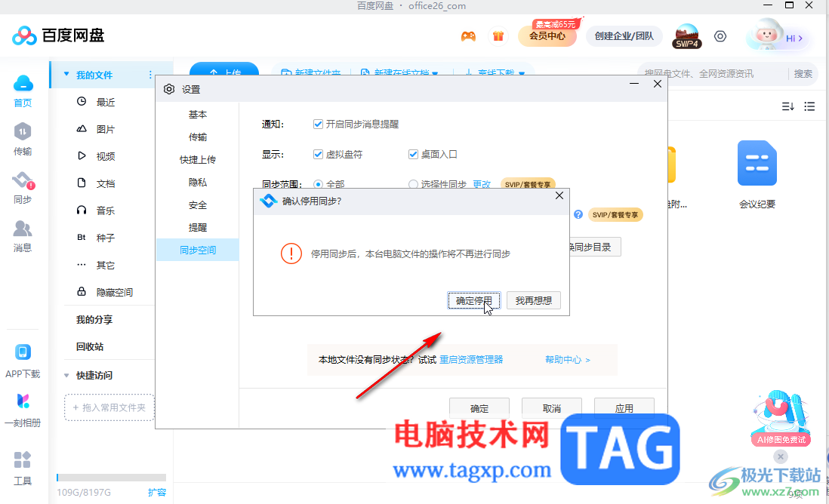Toggle 桌面入口 checkbox
This screenshot has width=829, height=504.
coord(413,154)
